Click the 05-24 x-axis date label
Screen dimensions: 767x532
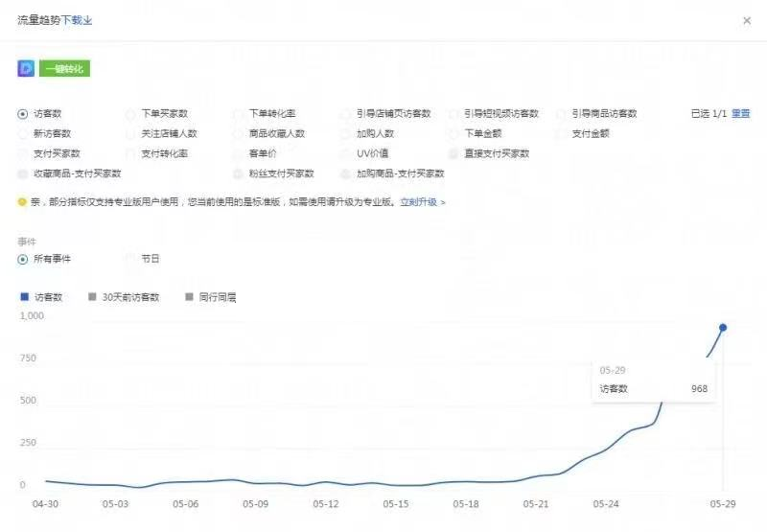(606, 503)
